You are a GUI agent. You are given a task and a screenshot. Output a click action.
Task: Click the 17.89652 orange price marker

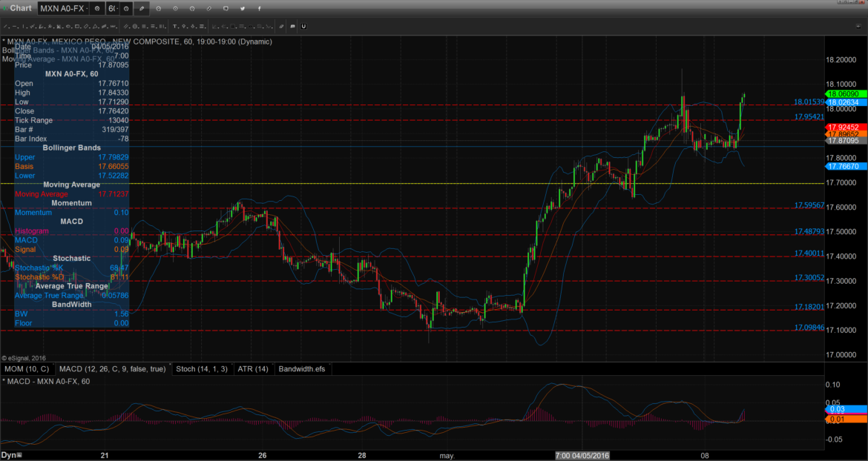pyautogui.click(x=846, y=134)
